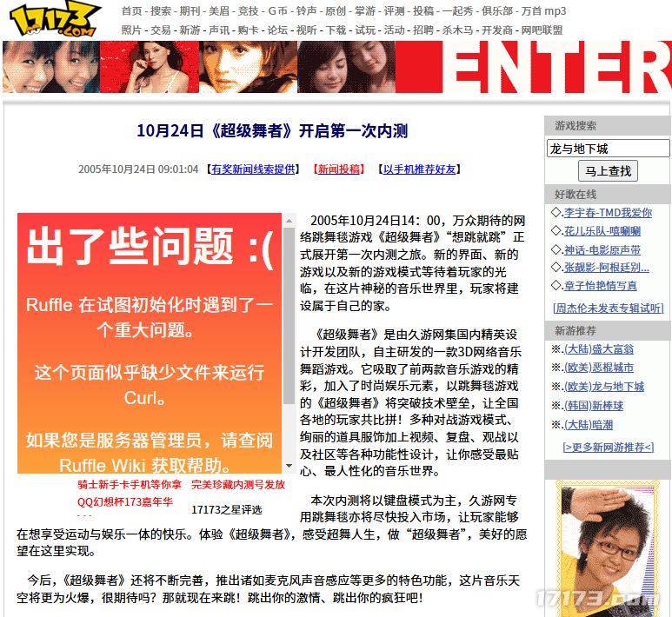Open the 首页 nav link

coord(131,11)
